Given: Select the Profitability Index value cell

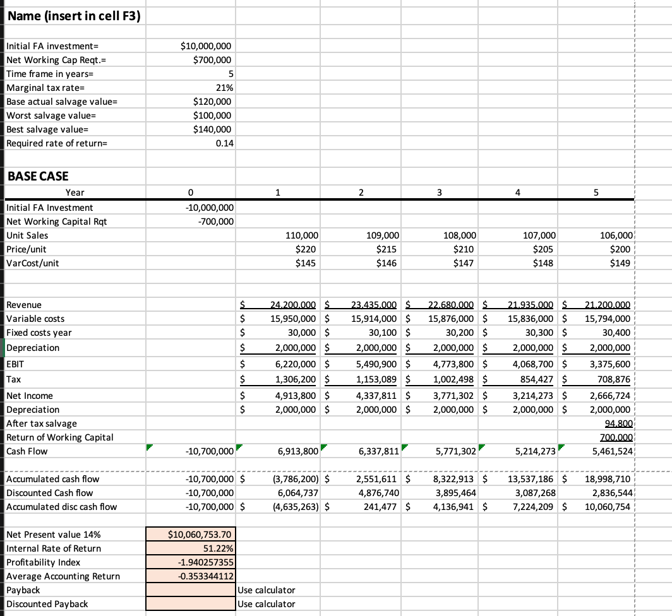Looking at the screenshot, I should 189,562.
